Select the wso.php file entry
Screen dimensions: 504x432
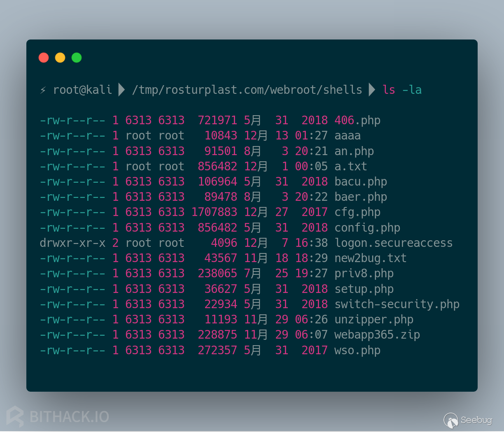[x=357, y=350]
